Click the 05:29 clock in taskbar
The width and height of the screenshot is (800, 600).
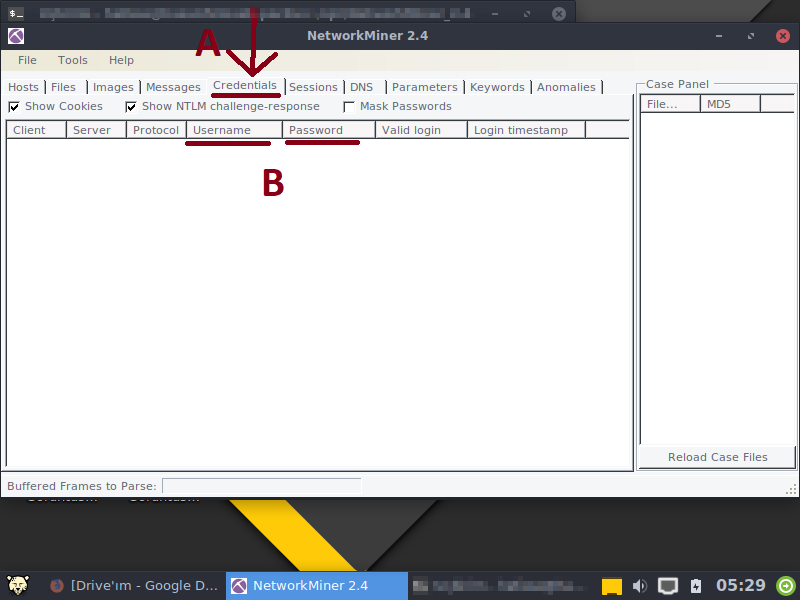(741, 585)
